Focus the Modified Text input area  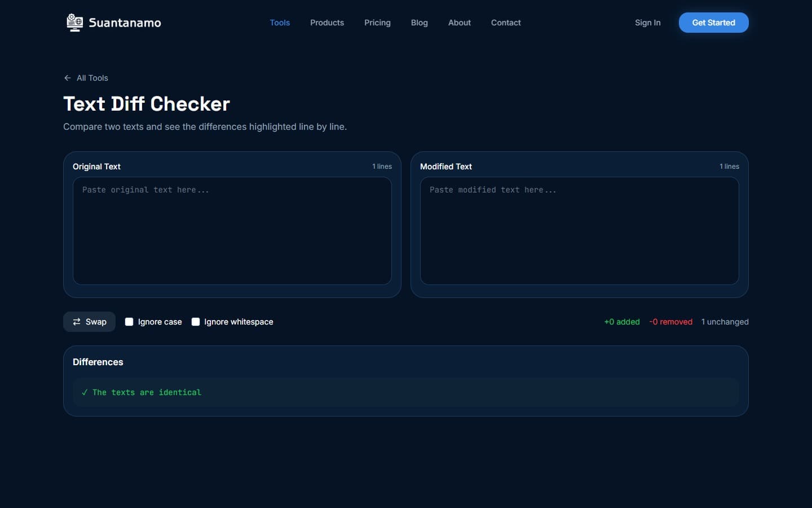(579, 231)
